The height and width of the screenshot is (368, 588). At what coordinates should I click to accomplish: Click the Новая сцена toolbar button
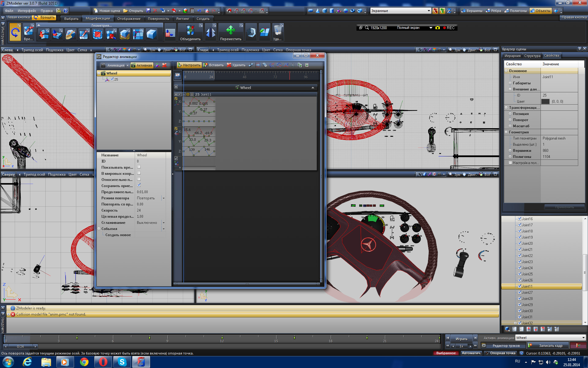[x=107, y=11]
